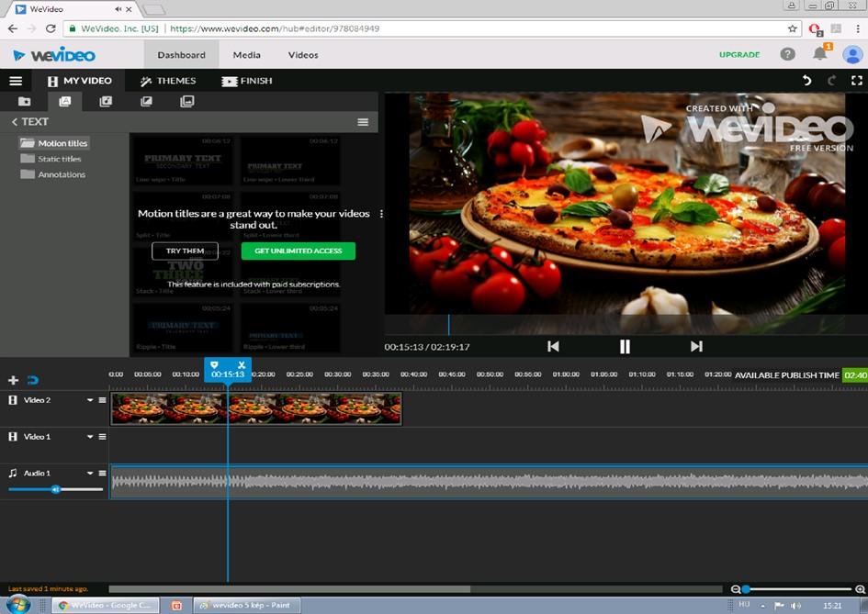Skip to next clip in preview
868x614 pixels.
[x=696, y=347]
